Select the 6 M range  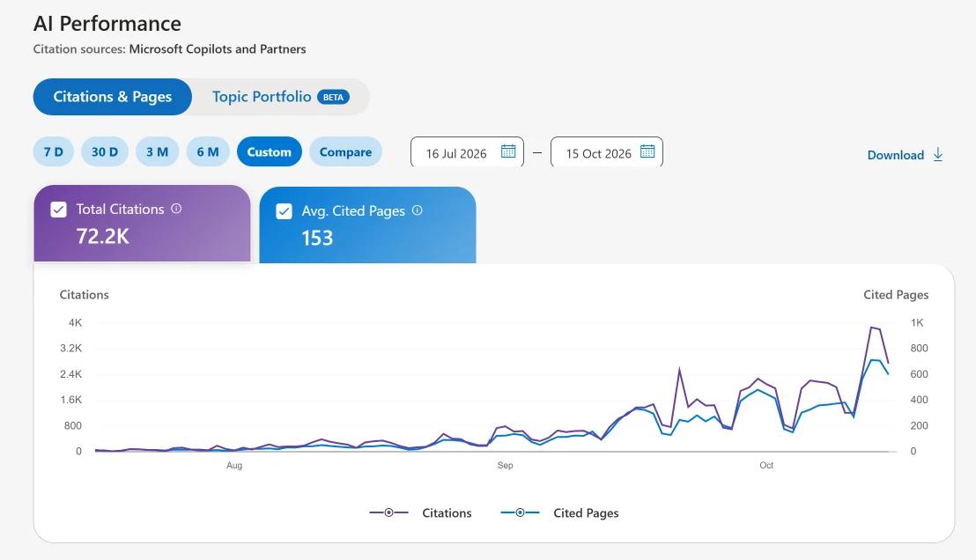tap(208, 151)
